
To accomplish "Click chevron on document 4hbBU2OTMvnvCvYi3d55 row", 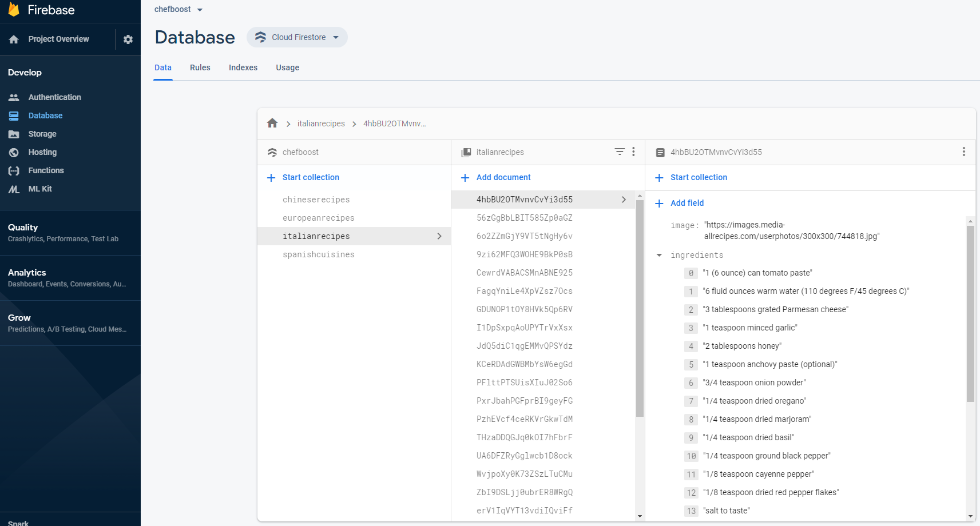I will pos(624,200).
